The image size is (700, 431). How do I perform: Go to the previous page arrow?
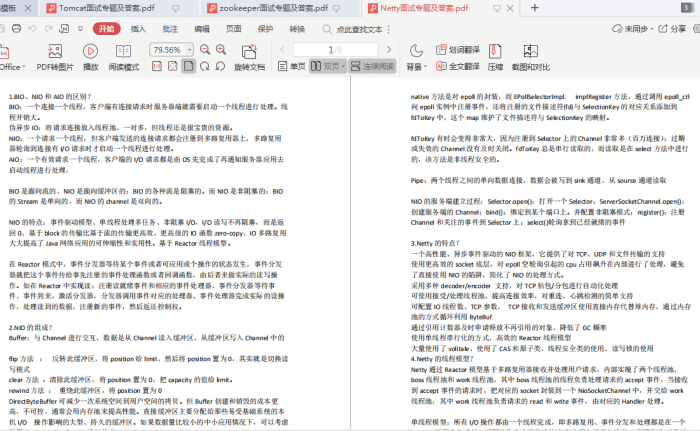pyautogui.click(x=282, y=50)
